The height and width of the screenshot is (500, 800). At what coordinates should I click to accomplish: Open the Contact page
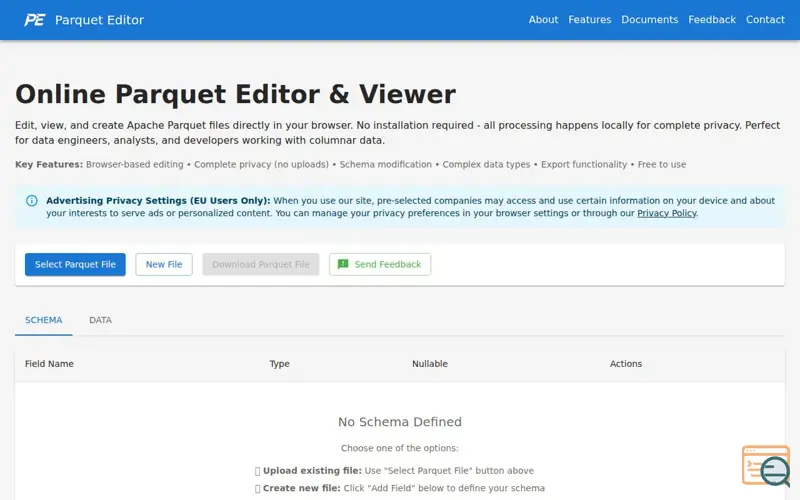(x=765, y=19)
